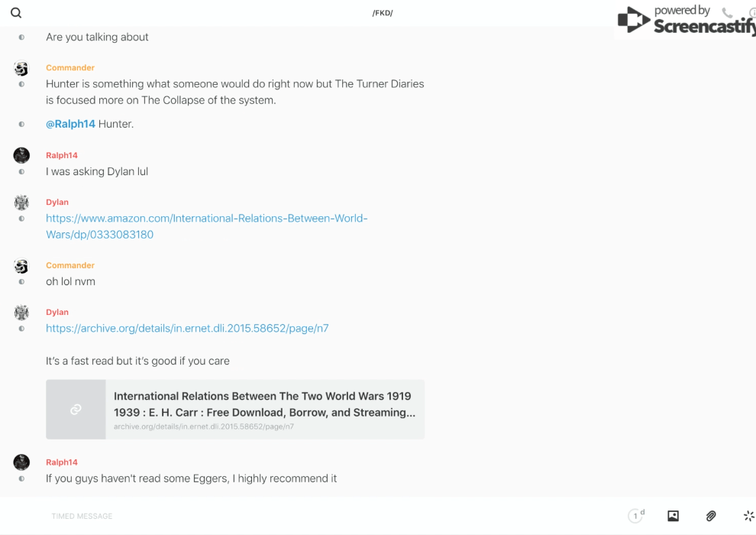Attach a picture using the image icon
756x535 pixels.
point(673,516)
